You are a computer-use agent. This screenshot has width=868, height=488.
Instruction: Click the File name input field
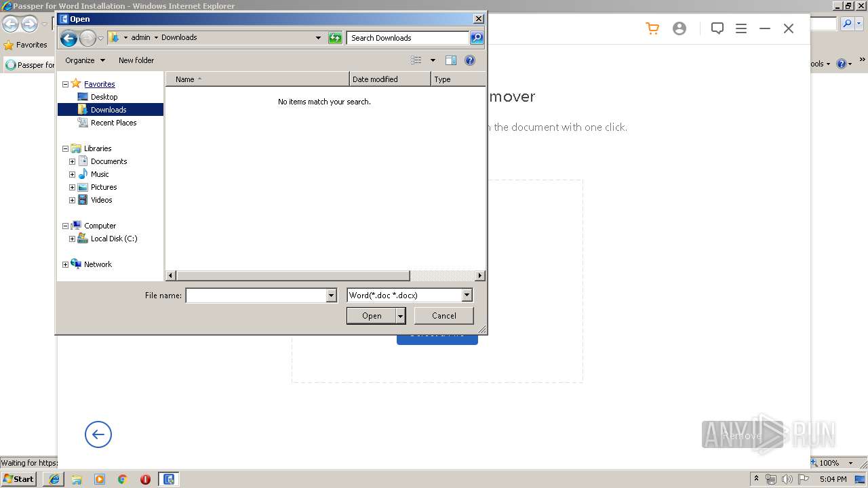click(x=256, y=295)
